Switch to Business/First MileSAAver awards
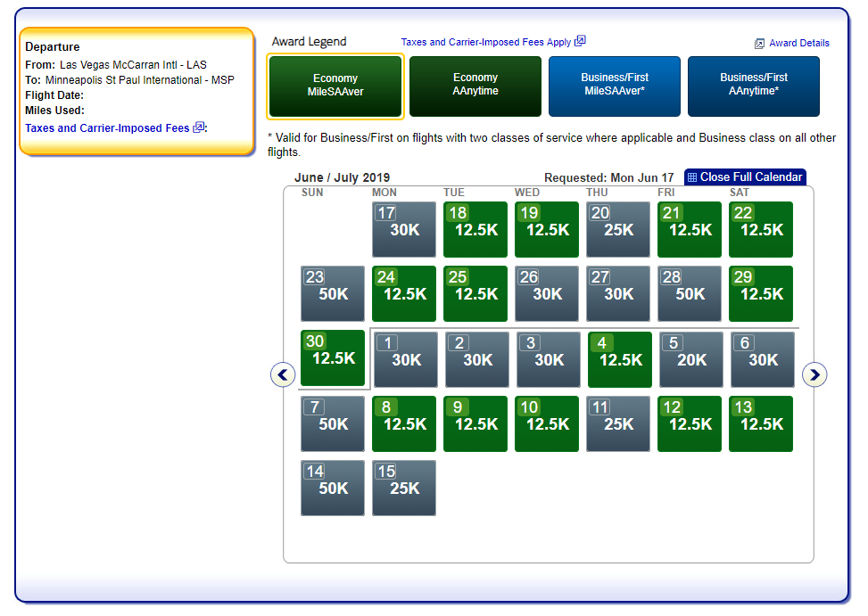 [x=615, y=86]
